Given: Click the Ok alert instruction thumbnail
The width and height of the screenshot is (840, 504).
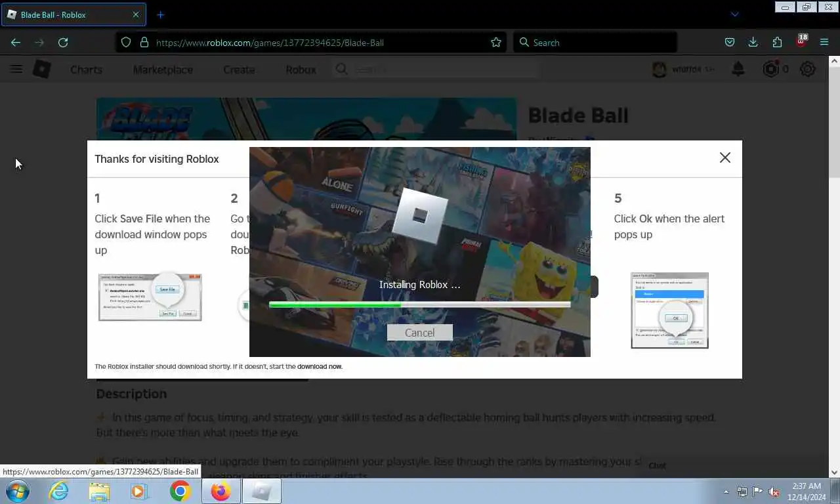Looking at the screenshot, I should click(x=669, y=310).
